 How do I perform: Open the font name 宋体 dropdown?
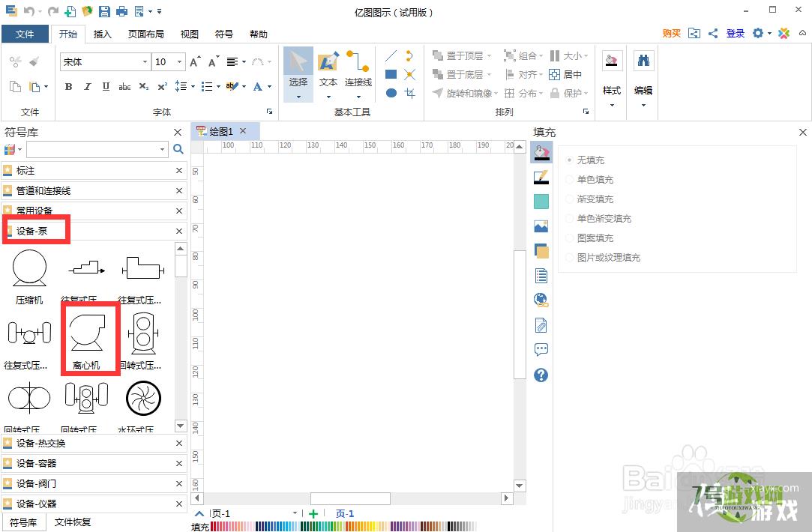click(x=145, y=61)
